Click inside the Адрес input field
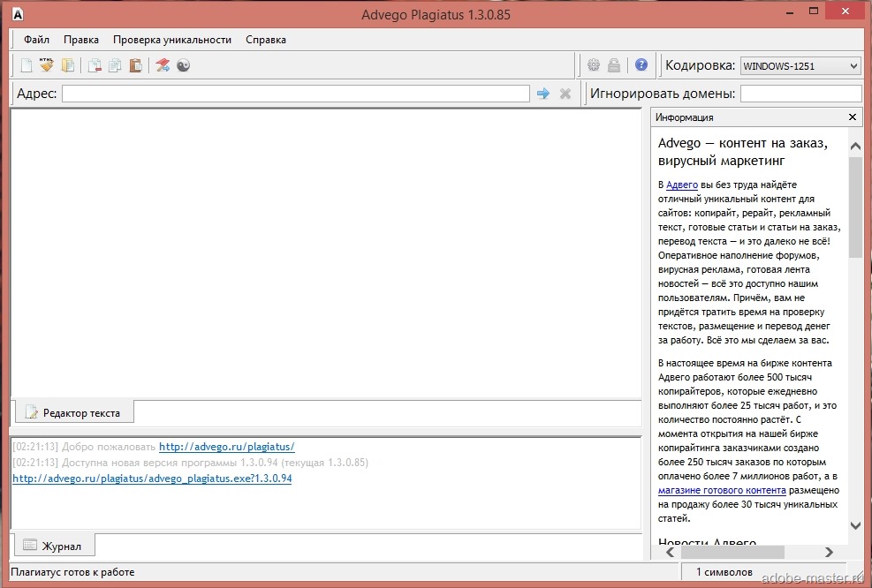Image resolution: width=872 pixels, height=588 pixels. (296, 94)
